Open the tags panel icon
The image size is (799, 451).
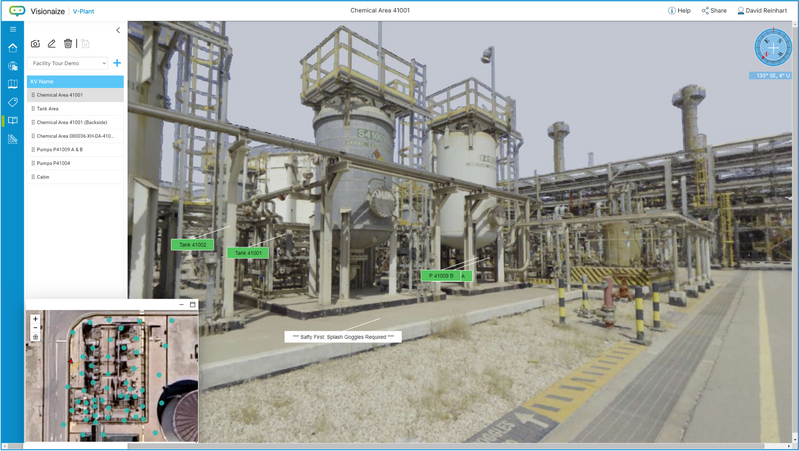pos(12,102)
